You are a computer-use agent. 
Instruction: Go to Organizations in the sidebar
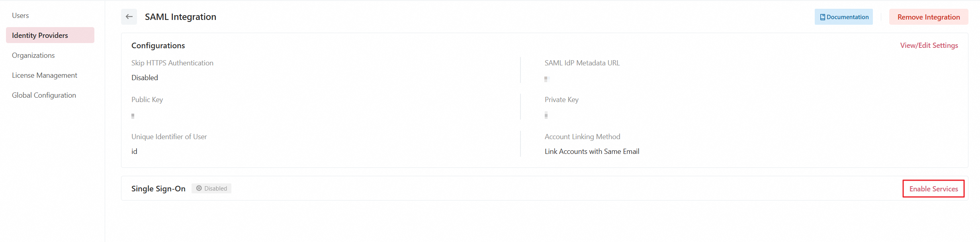coord(33,55)
